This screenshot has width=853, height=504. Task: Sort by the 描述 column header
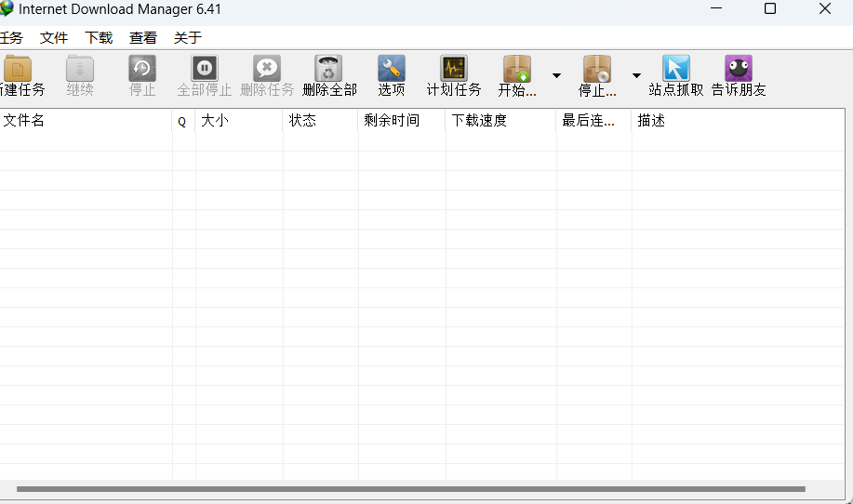pos(738,120)
